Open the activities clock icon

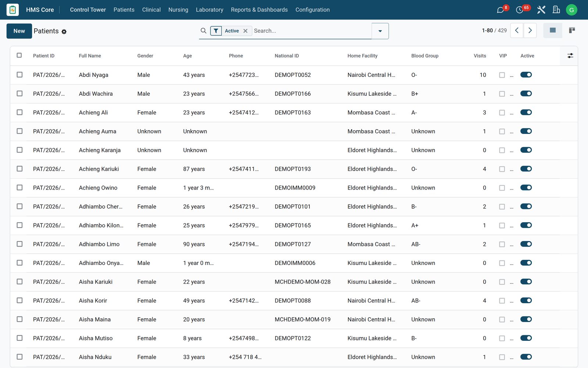pyautogui.click(x=520, y=10)
